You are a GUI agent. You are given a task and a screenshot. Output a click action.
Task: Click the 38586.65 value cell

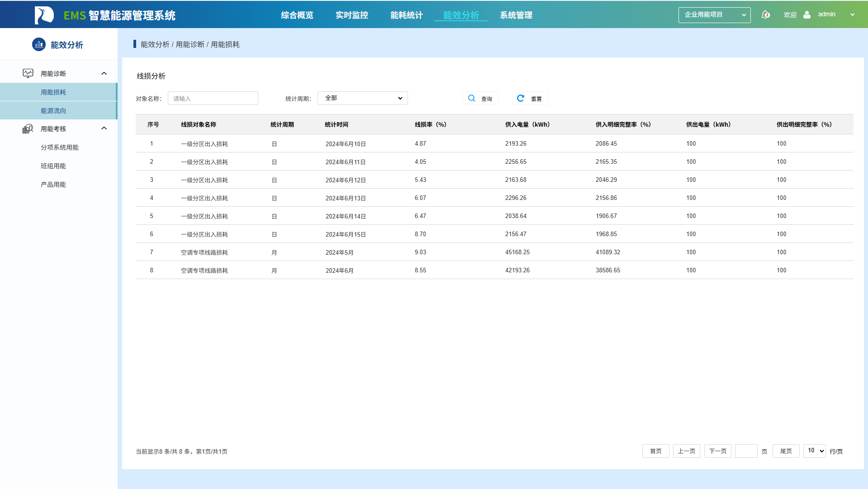(x=608, y=271)
